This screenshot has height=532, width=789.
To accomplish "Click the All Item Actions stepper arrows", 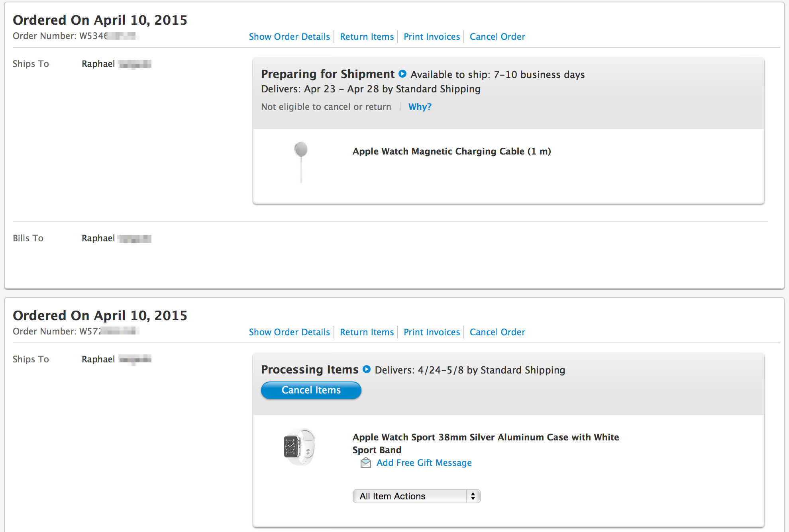I will coord(473,496).
